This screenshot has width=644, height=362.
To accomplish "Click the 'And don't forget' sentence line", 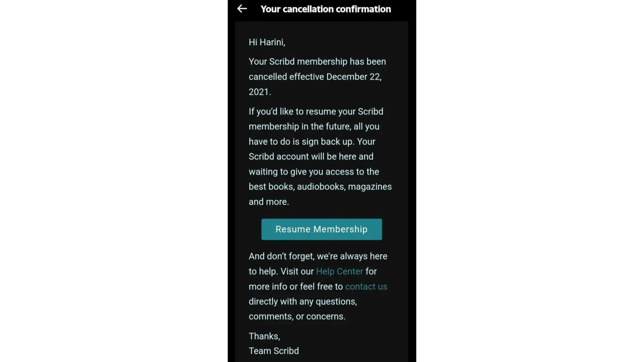I will 318,256.
